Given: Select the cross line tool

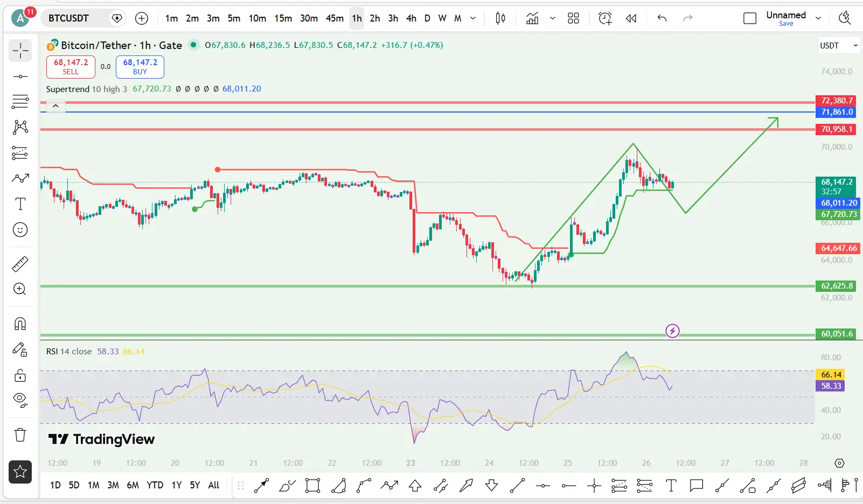Looking at the screenshot, I should click(594, 486).
